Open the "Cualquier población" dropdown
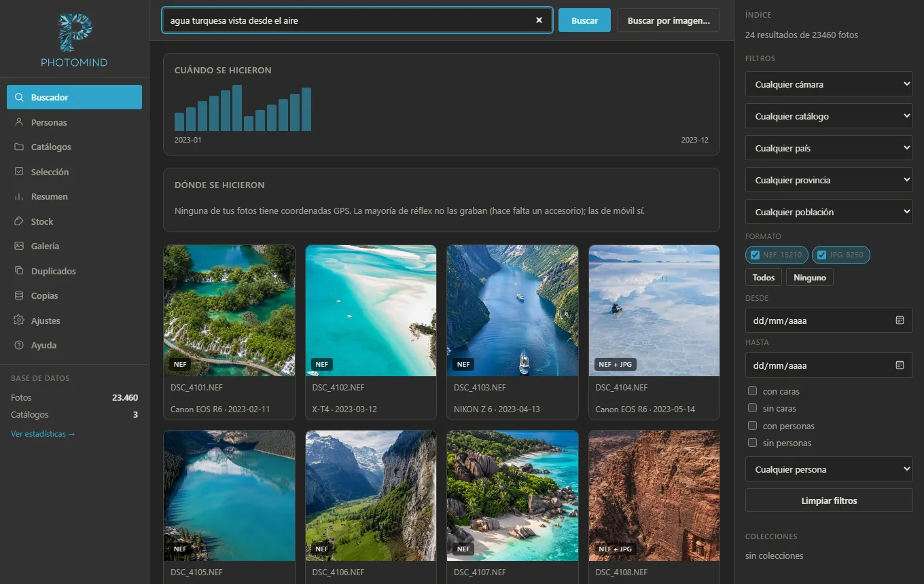Viewport: 924px width, 584px height. tap(829, 212)
